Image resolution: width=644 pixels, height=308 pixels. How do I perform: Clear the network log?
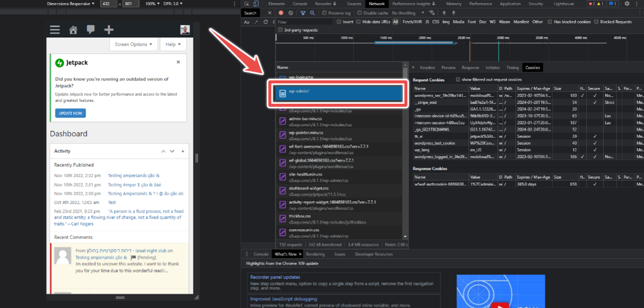point(291,13)
